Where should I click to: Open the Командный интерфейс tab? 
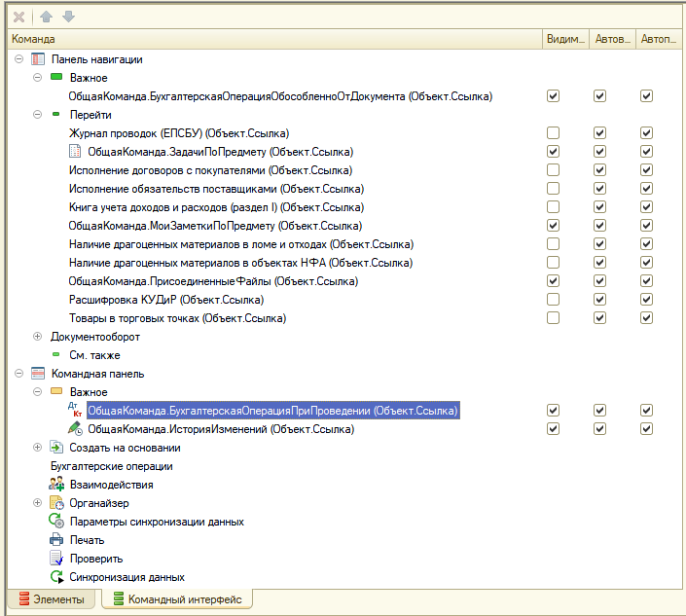[x=176, y=599]
